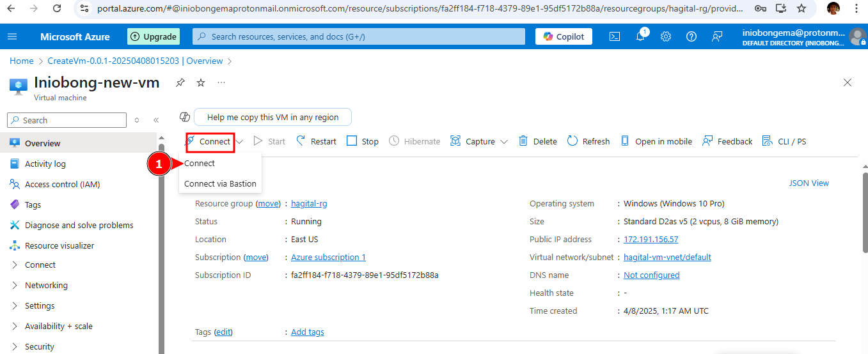
Task: Open the Help question mark icon
Action: 691,36
